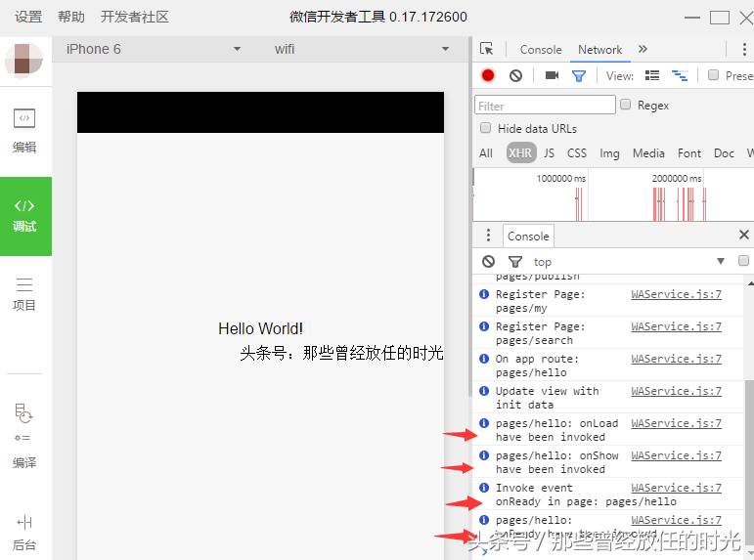
Task: Send app to 后台 background
Action: point(24,533)
